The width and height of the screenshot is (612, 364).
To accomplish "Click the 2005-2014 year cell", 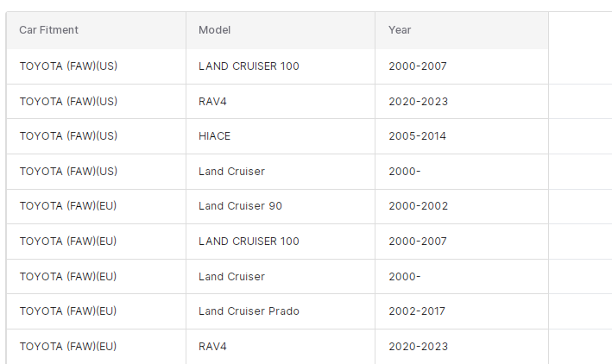I will [x=418, y=136].
